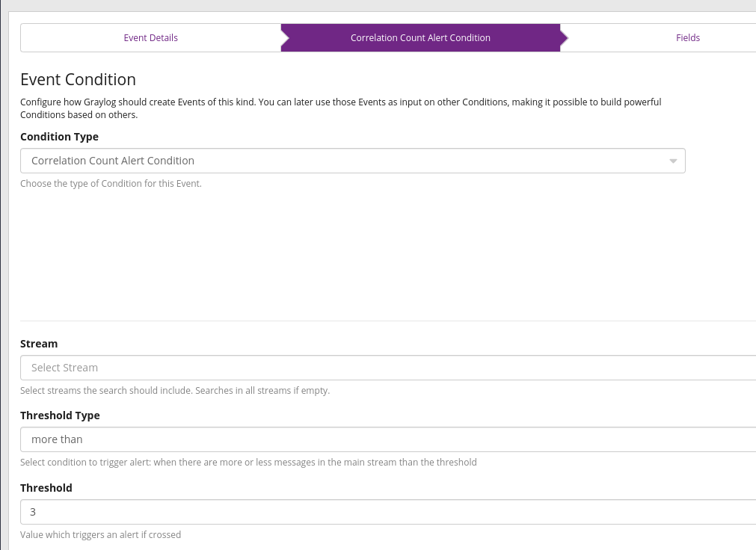Click the 'Select condition to trigger alert' hint

pos(248,462)
